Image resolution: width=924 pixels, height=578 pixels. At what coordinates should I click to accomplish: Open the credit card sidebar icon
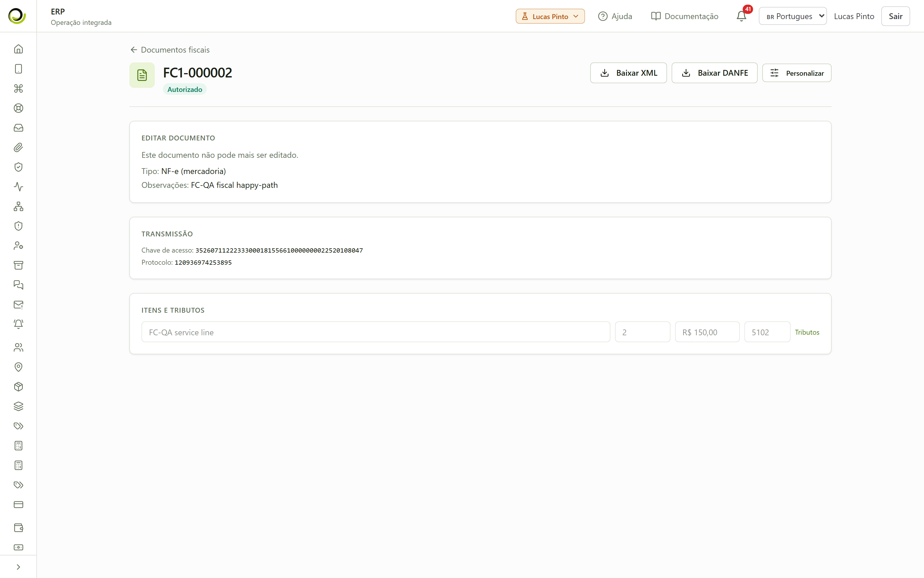click(x=18, y=505)
